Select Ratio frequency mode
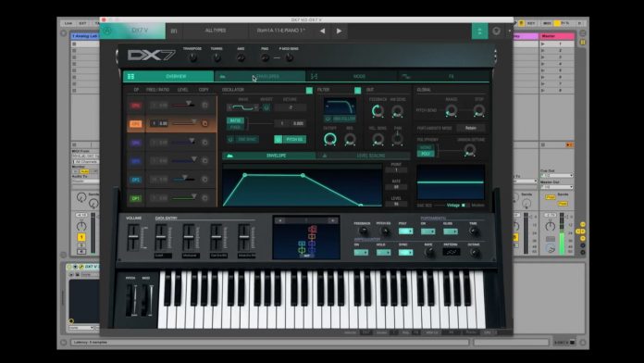The height and width of the screenshot is (363, 644). click(x=235, y=121)
